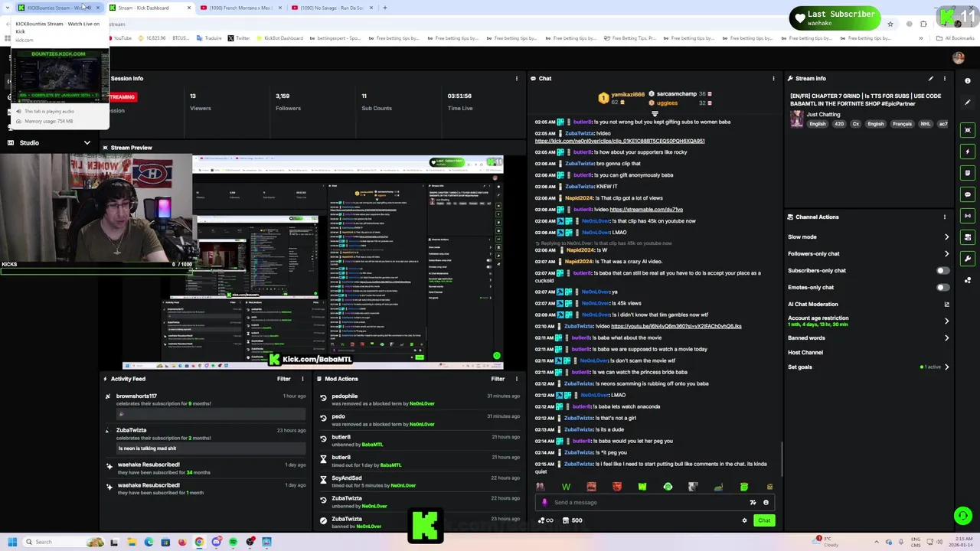Toggle the Channel Actions sidebar icon
Image resolution: width=980 pixels, height=551 pixels.
point(968,237)
